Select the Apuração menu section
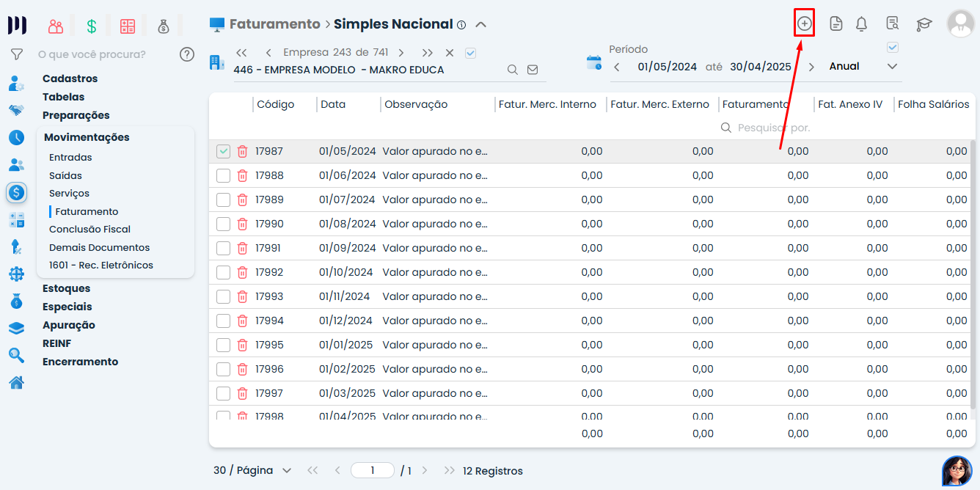Image resolution: width=980 pixels, height=490 pixels. pos(69,325)
